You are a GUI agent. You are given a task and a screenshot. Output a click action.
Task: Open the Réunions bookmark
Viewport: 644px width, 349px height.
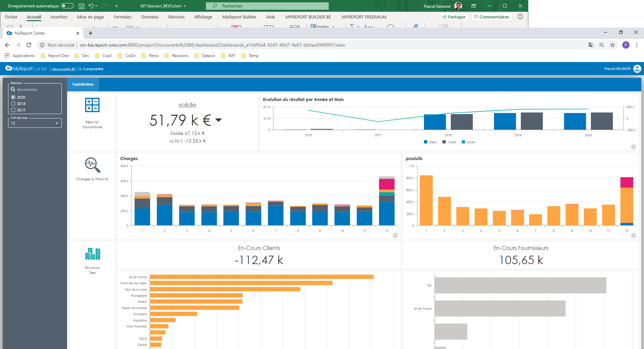click(x=176, y=56)
